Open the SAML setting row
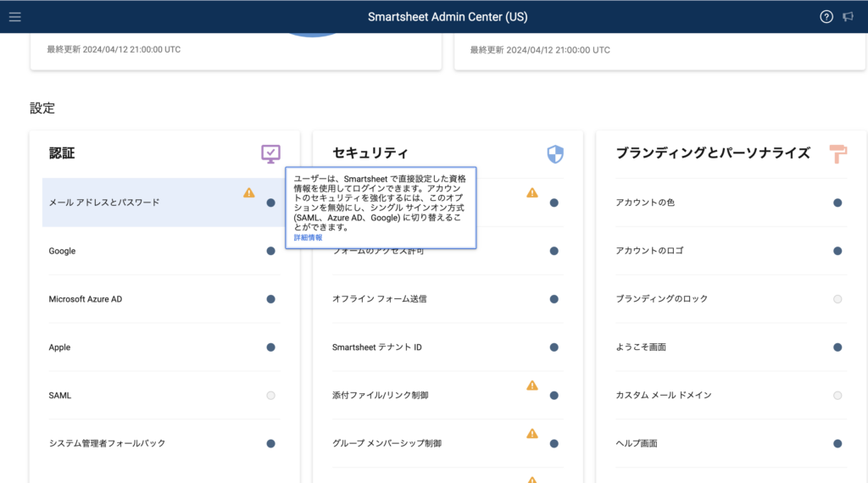868x483 pixels. pos(164,395)
